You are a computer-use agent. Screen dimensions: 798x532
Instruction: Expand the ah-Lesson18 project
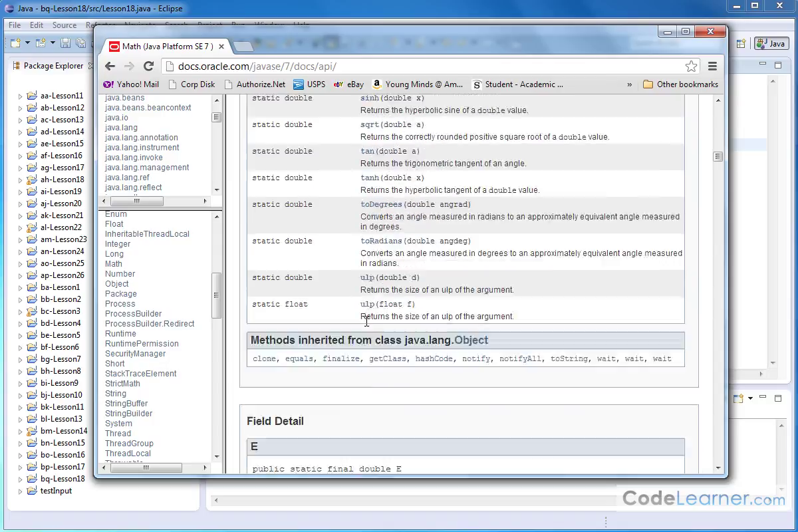pyautogui.click(x=20, y=180)
